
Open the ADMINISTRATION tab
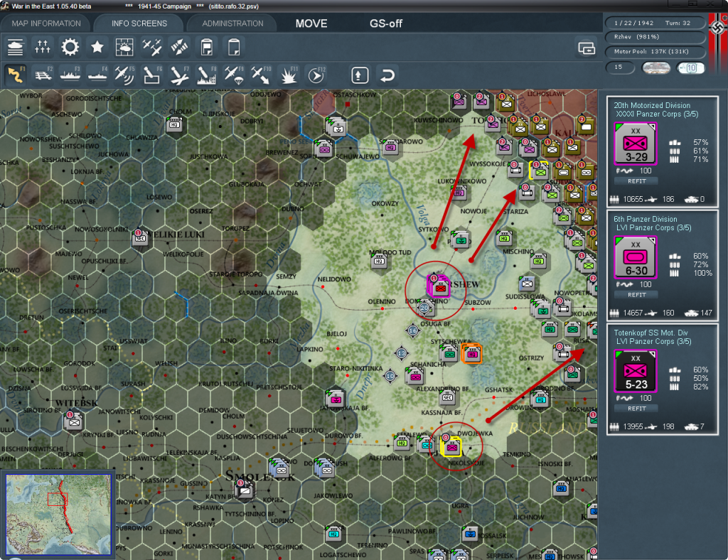(x=232, y=23)
